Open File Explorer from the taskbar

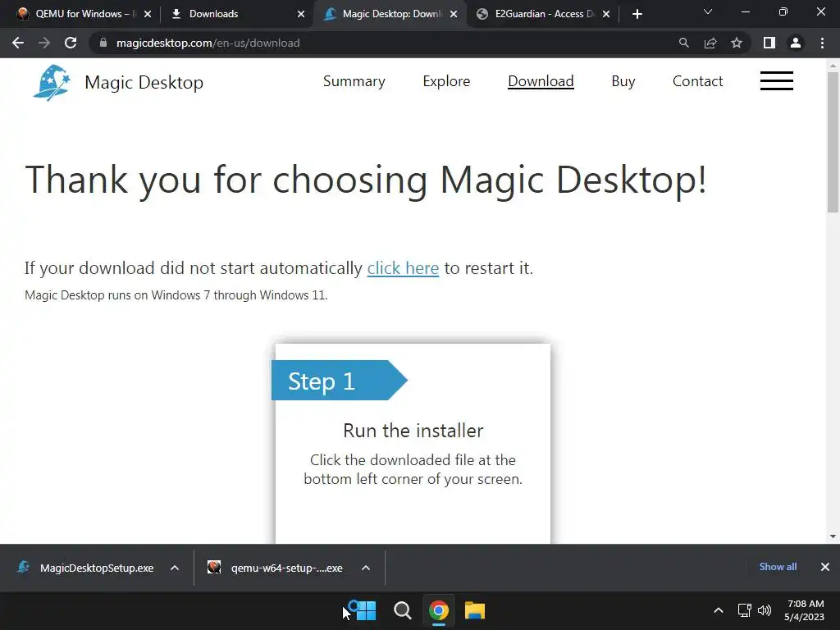point(475,610)
